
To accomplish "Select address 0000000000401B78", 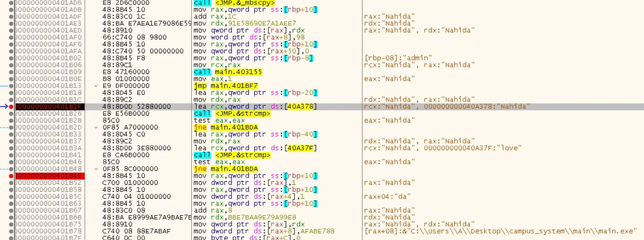I will point(48,231).
